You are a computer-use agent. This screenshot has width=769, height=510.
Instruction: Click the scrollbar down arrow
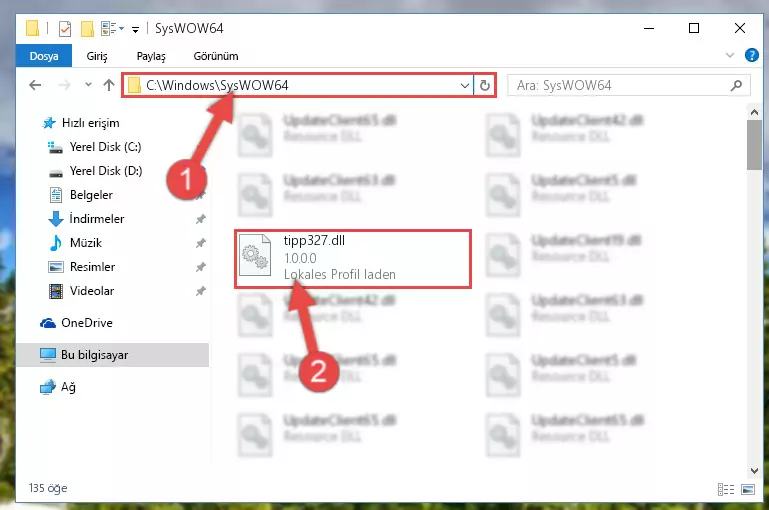tap(754, 471)
